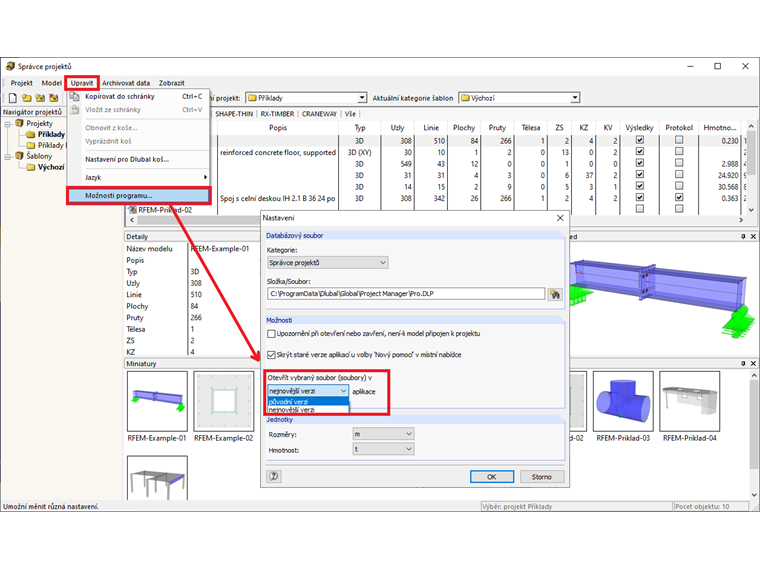Toggle Výsledky checkbox in the reinforced concrete floor row
The height and width of the screenshot is (570, 760).
pos(640,152)
